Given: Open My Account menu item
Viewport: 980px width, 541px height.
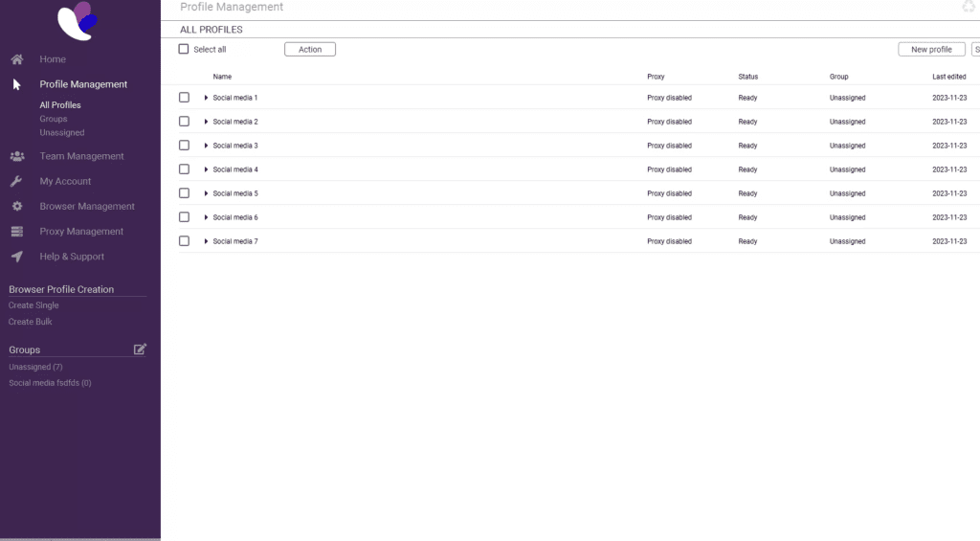Looking at the screenshot, I should pyautogui.click(x=65, y=181).
